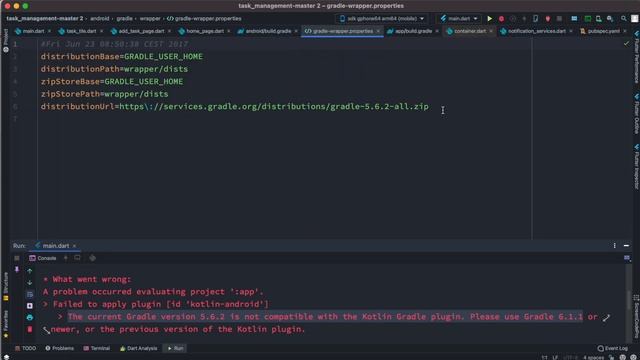Image resolution: width=640 pixels, height=360 pixels.
Task: Click the Run console vertical scrollbar
Action: pos(629,300)
